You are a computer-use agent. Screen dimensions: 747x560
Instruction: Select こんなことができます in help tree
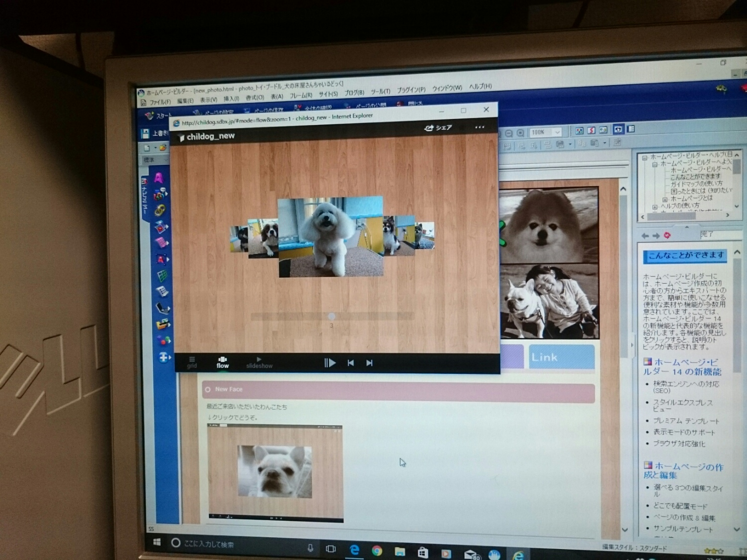[695, 176]
